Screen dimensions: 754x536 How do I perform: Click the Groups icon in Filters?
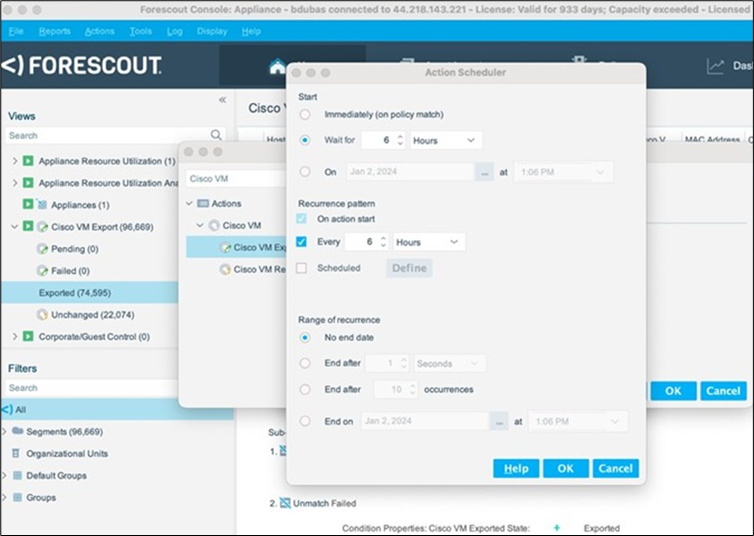(17, 497)
